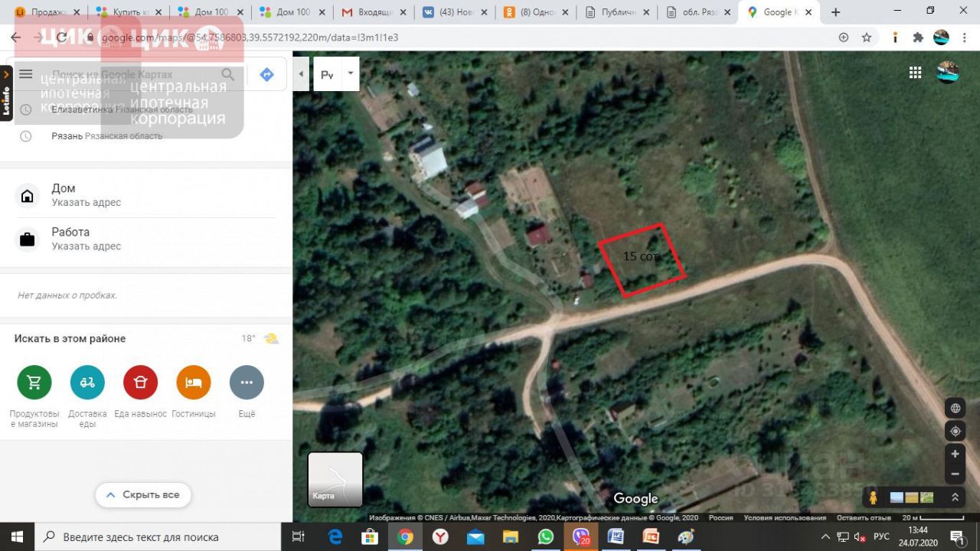Switch to обл. Рязань tab
This screenshot has height=551, width=980.
click(698, 12)
